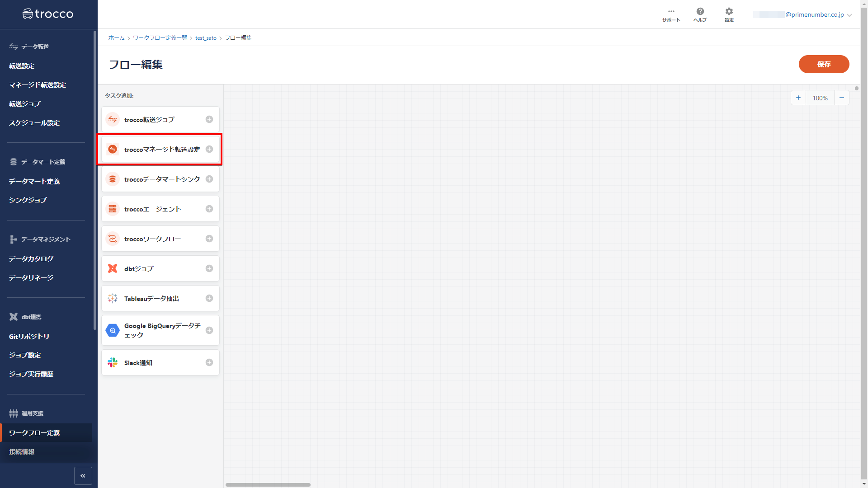Click the sidebar vertical scrollbar

point(95,180)
